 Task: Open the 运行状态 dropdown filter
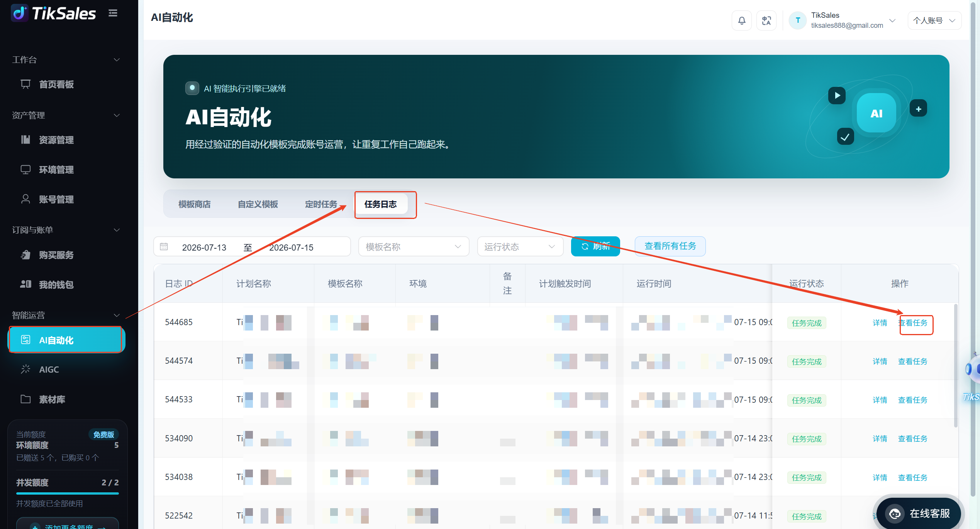[x=520, y=246]
